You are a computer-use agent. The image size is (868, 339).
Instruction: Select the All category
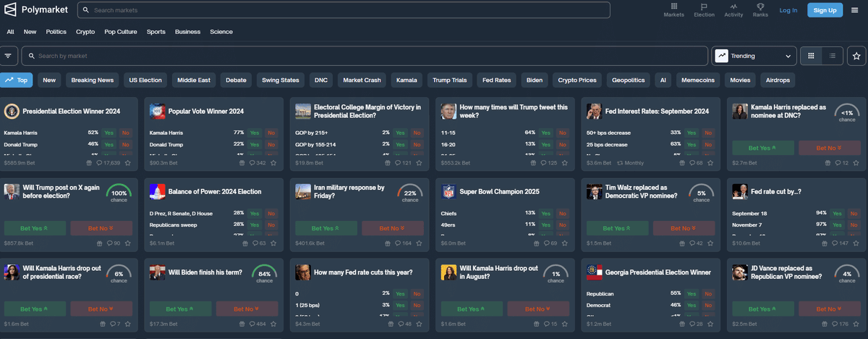(x=10, y=32)
